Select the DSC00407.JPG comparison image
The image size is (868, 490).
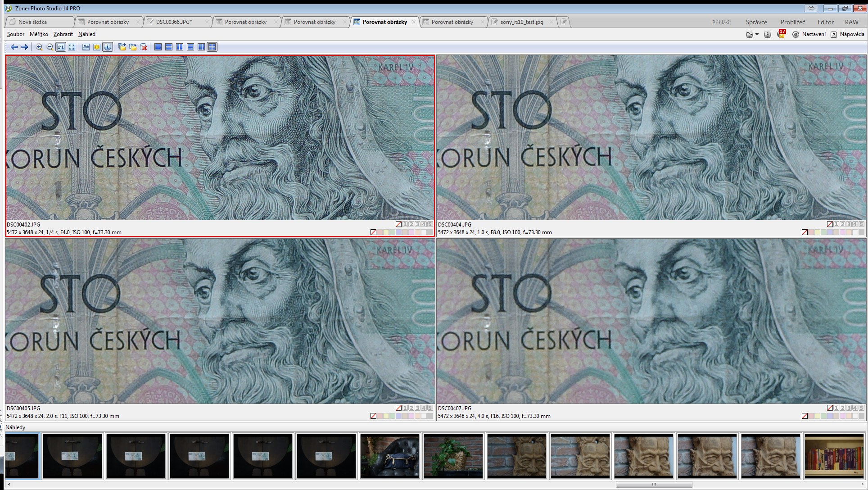[x=651, y=321]
